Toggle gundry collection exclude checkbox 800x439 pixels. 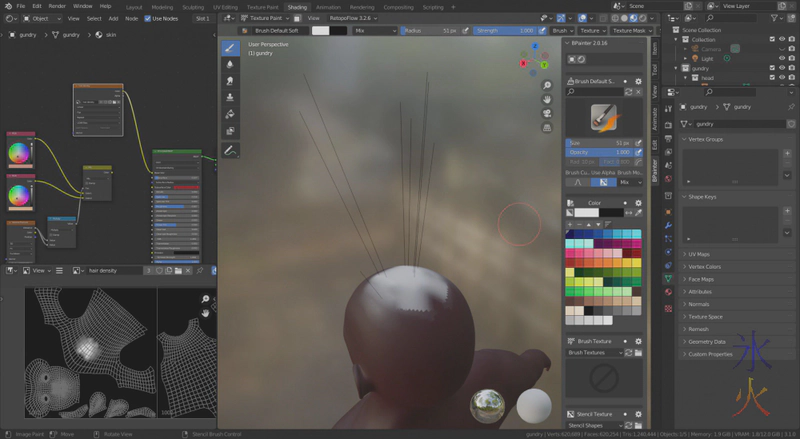point(772,68)
